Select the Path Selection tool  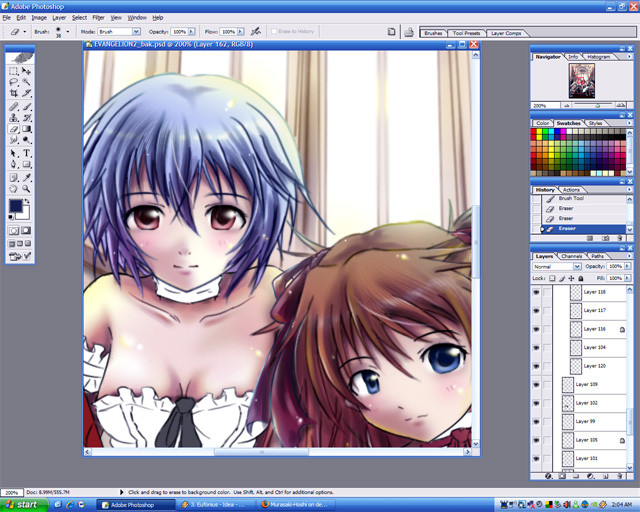(x=13, y=154)
